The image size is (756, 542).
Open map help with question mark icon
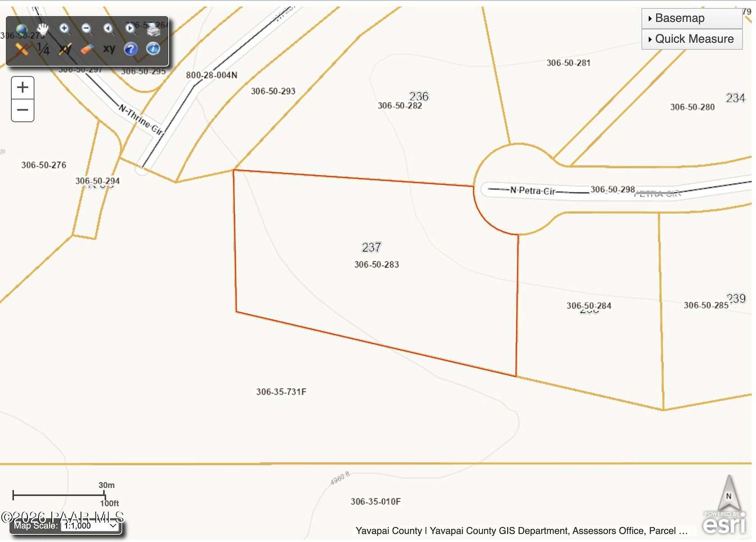[130, 49]
